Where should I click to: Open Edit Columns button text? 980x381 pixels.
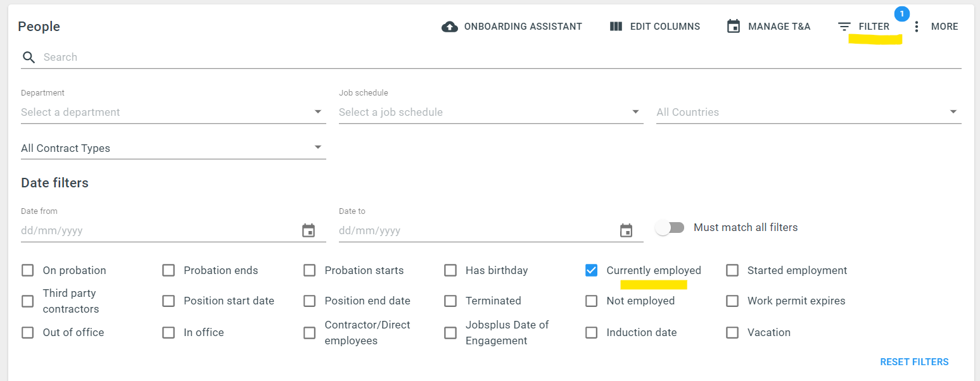[x=665, y=27]
